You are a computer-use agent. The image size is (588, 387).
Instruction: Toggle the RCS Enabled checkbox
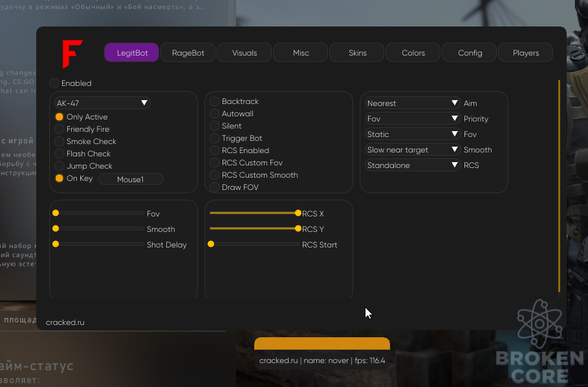[215, 151]
